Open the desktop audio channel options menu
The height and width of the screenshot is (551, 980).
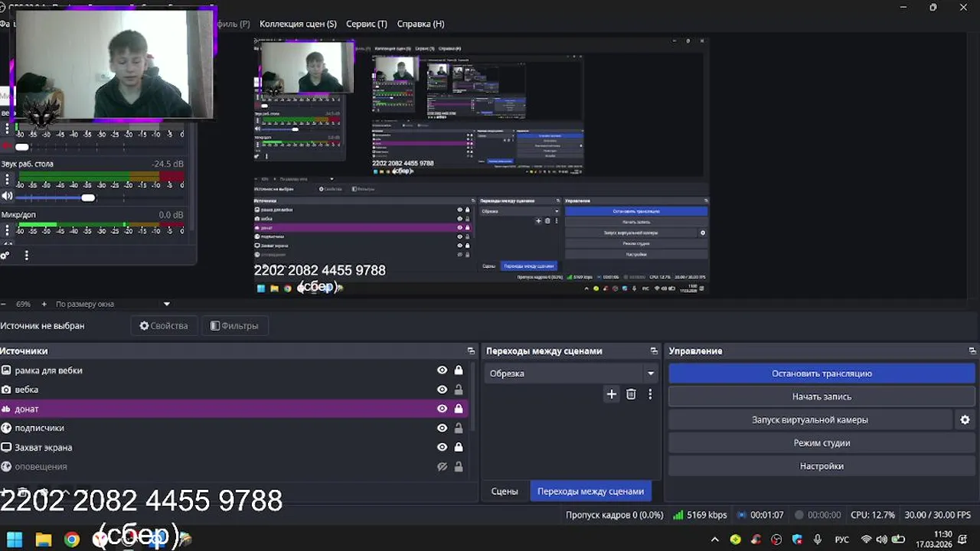(8, 181)
